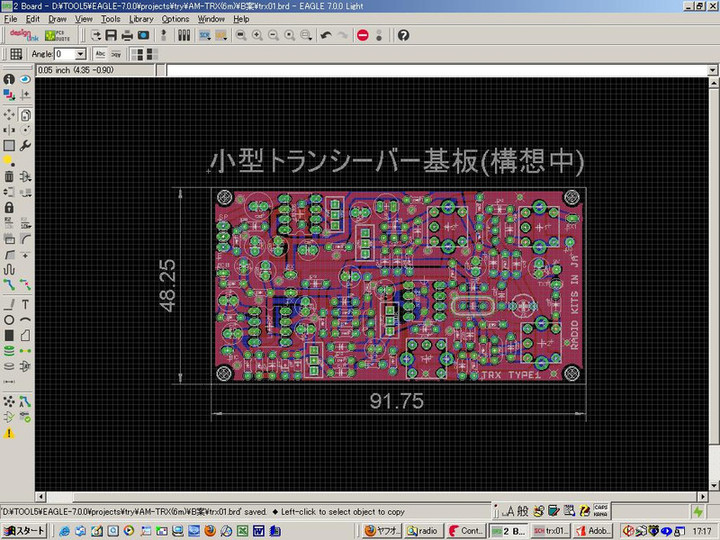Toggle the Show eye tool

tap(25, 79)
